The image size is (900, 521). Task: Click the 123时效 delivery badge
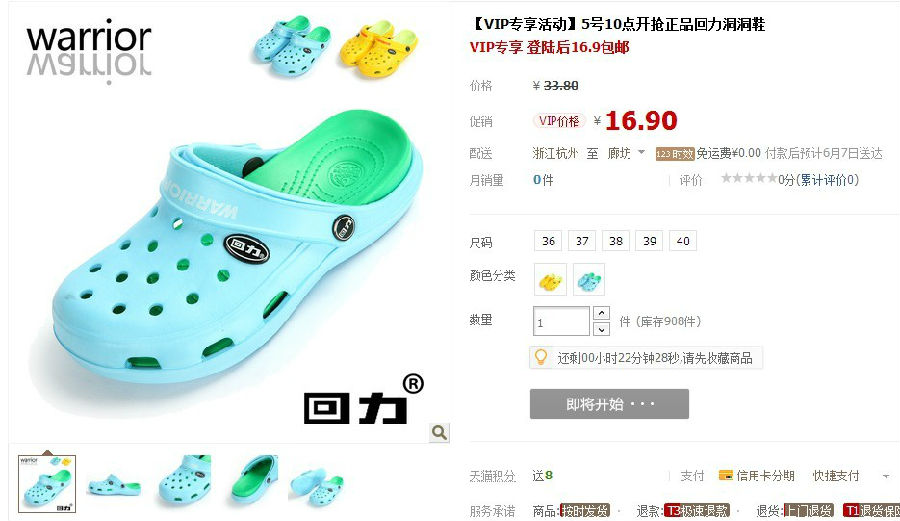(x=675, y=154)
